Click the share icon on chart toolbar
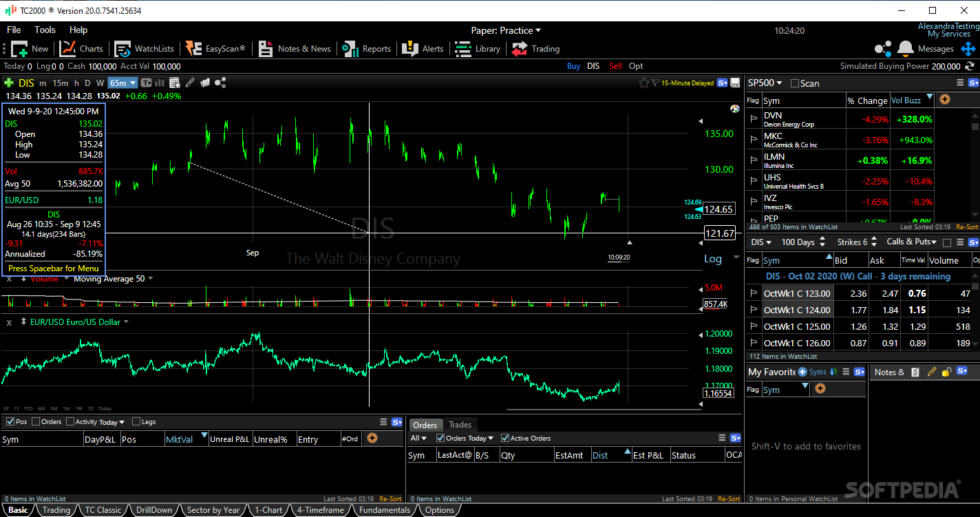Image resolution: width=980 pixels, height=517 pixels. tap(220, 83)
